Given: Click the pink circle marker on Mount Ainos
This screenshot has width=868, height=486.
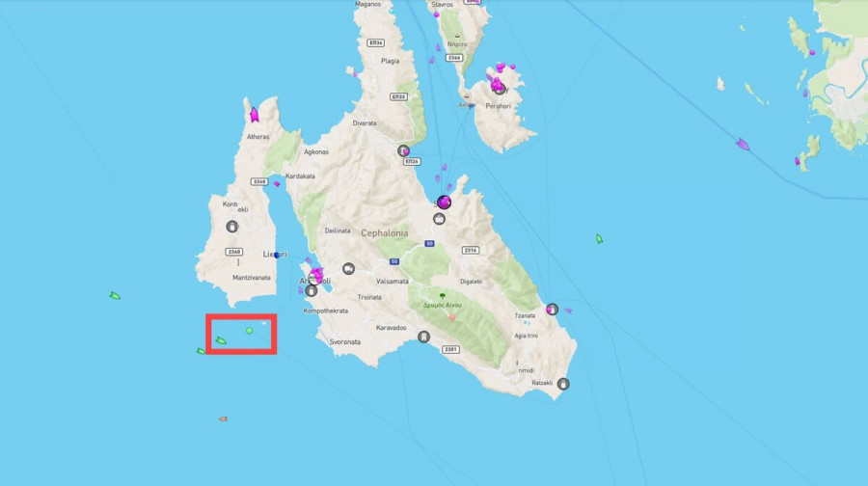Looking at the screenshot, I should click(452, 317).
